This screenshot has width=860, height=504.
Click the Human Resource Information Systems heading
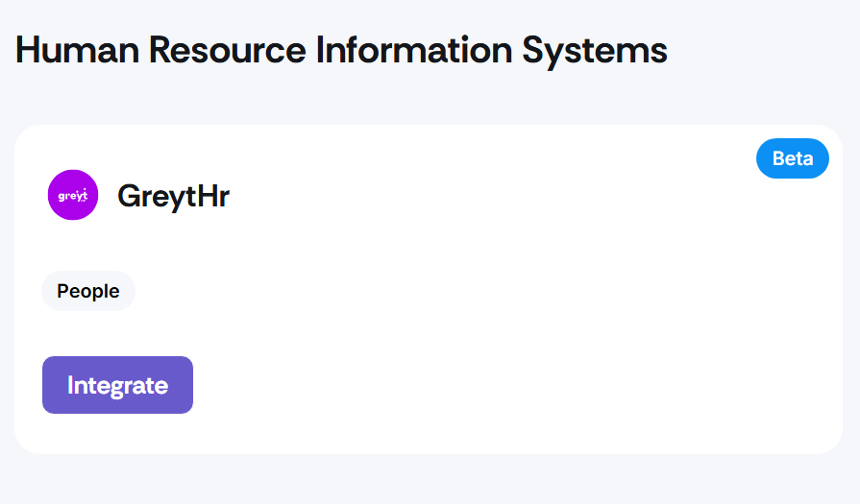341,50
